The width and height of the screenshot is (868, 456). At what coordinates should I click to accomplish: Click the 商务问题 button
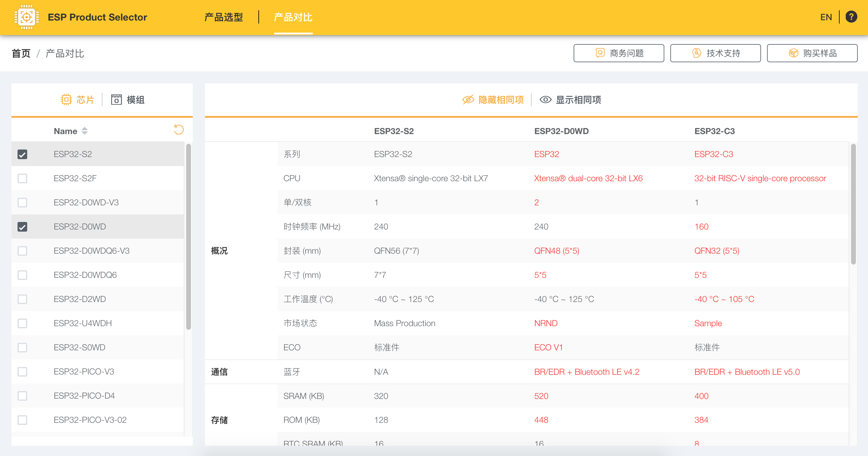619,53
